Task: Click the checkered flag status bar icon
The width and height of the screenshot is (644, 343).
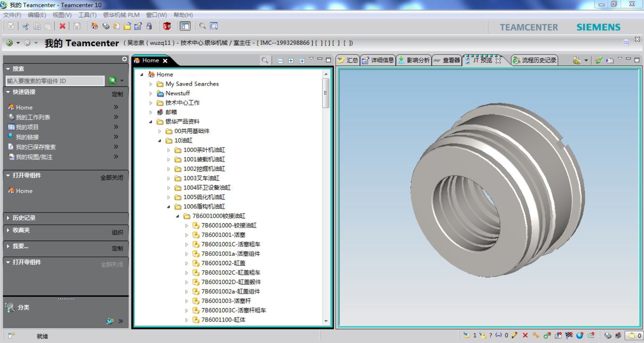Action: click(x=569, y=336)
